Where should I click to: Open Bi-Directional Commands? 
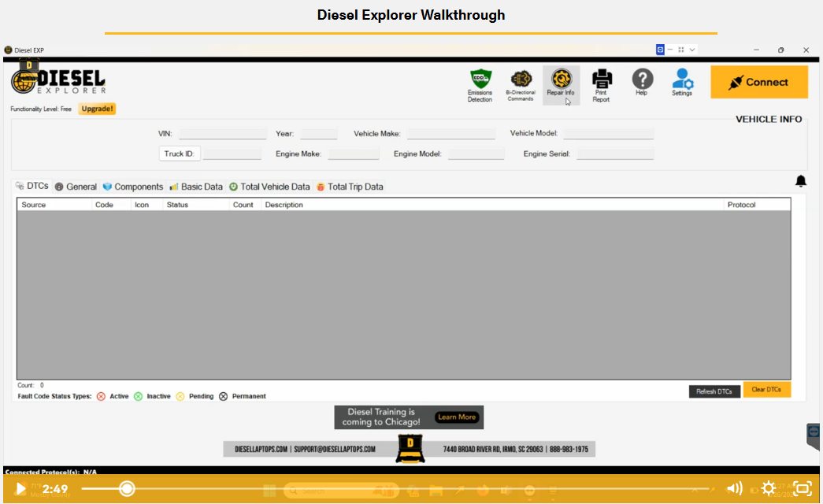pyautogui.click(x=521, y=85)
